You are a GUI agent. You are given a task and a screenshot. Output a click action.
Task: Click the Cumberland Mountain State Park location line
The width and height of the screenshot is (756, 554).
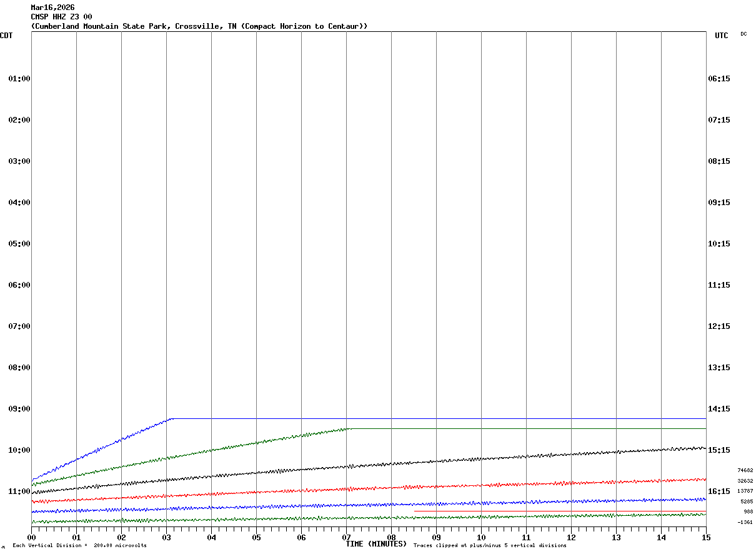pos(199,26)
